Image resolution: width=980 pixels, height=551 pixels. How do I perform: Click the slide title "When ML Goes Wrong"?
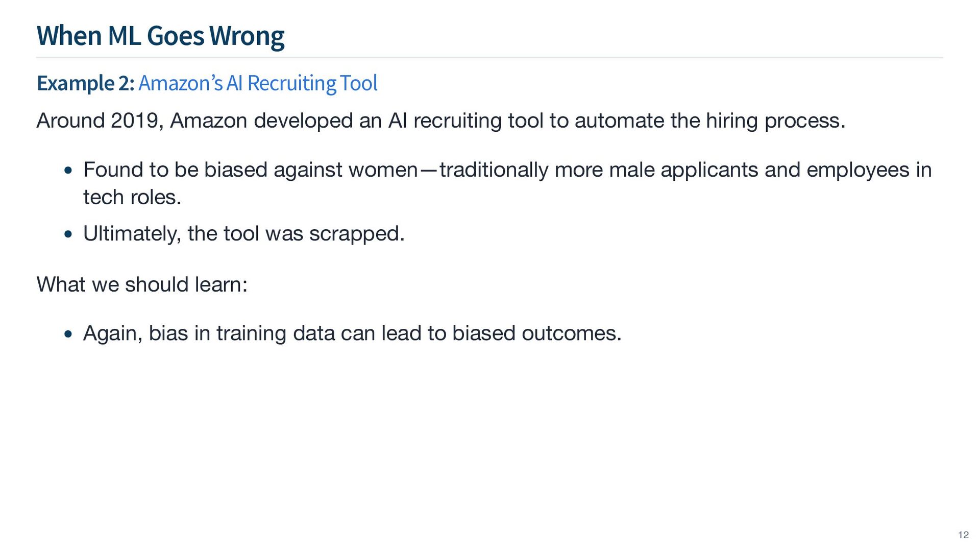coord(160,36)
